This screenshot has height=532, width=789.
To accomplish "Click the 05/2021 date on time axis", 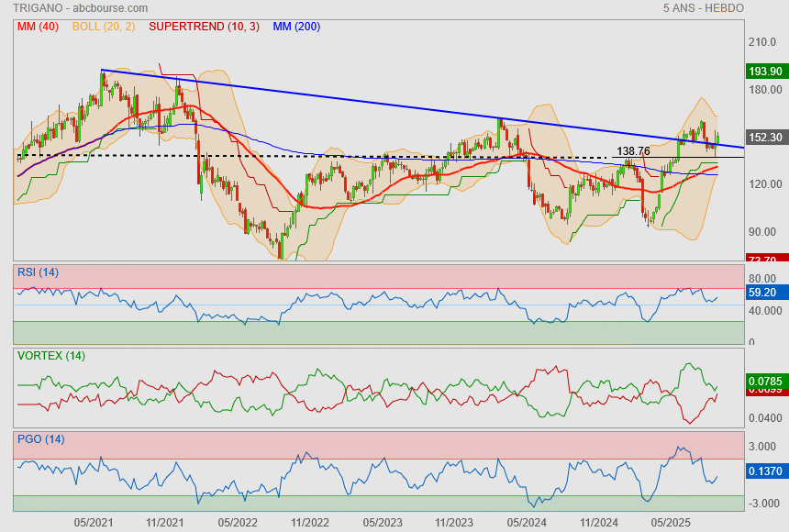I will click(x=94, y=521).
